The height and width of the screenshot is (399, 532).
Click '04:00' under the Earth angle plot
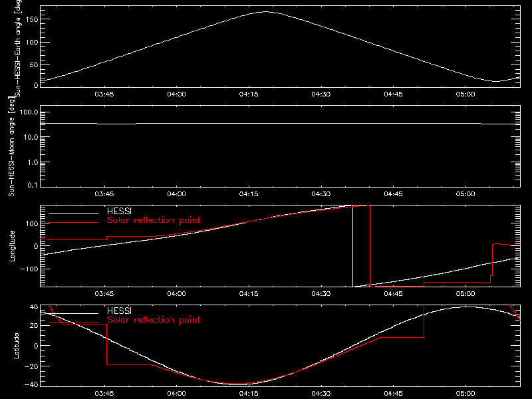pos(176,94)
